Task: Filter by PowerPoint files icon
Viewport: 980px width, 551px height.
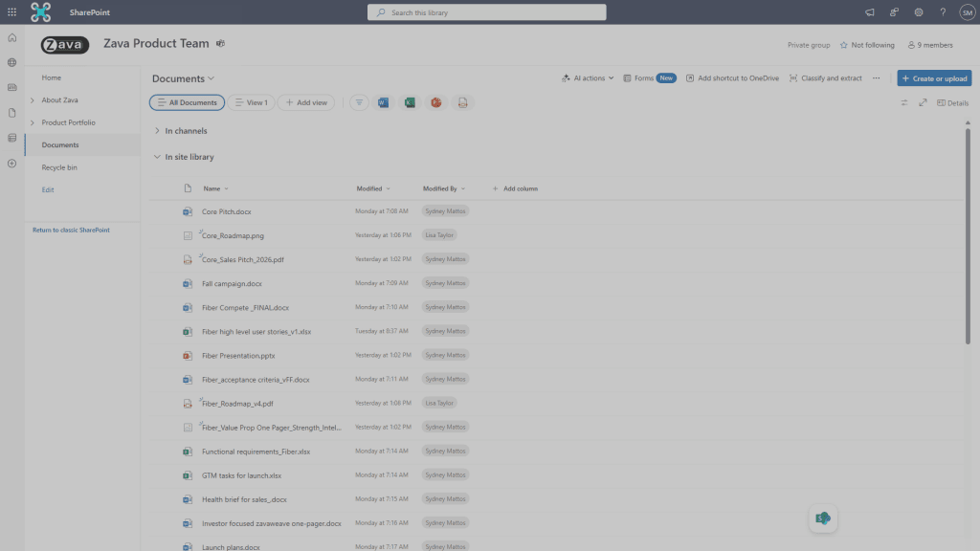Action: coord(435,102)
